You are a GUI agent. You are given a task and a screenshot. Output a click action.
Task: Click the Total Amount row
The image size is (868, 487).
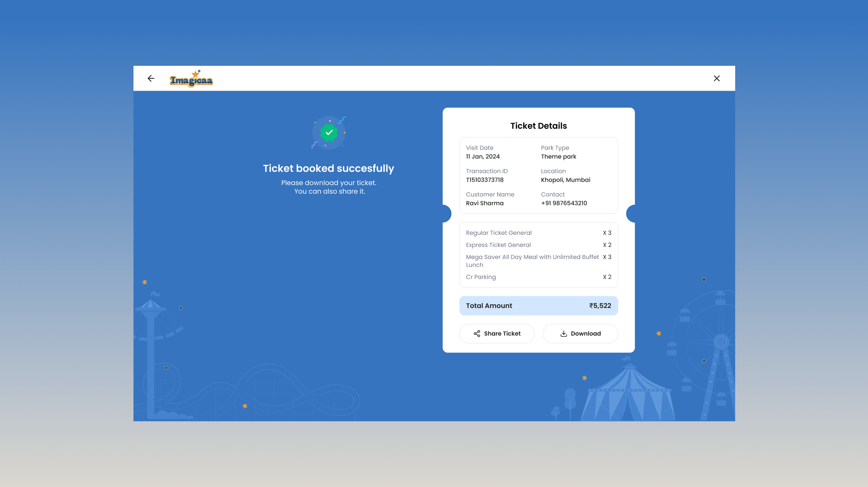[x=538, y=306]
